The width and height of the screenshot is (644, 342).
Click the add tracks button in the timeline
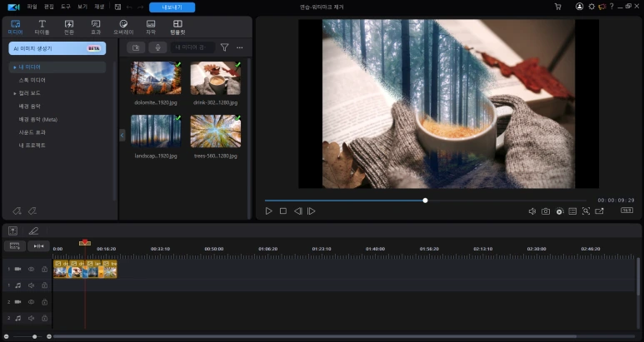tap(15, 246)
